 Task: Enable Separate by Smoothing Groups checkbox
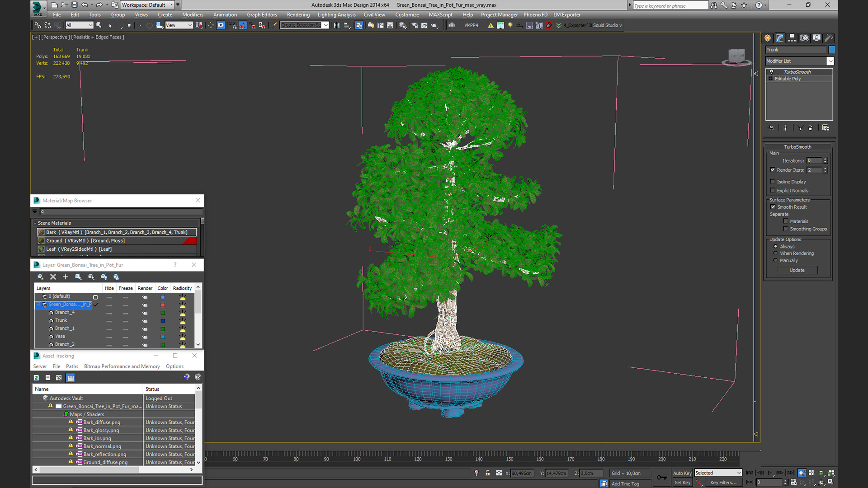coord(786,229)
